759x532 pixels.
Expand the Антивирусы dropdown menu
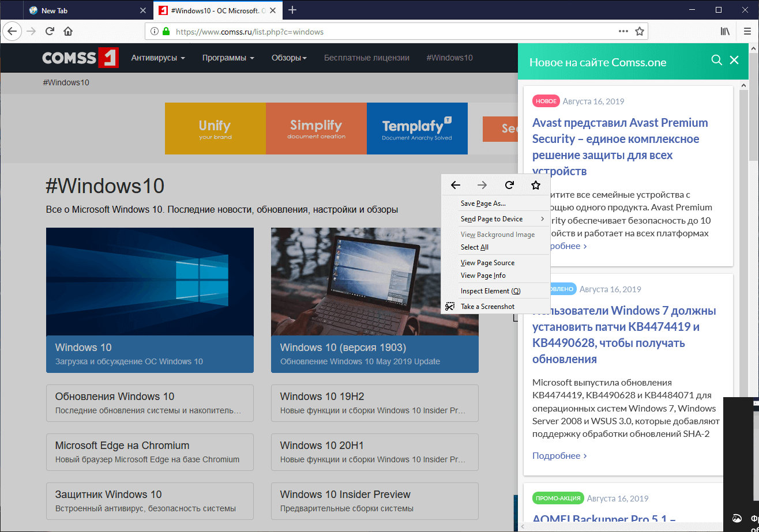click(158, 58)
